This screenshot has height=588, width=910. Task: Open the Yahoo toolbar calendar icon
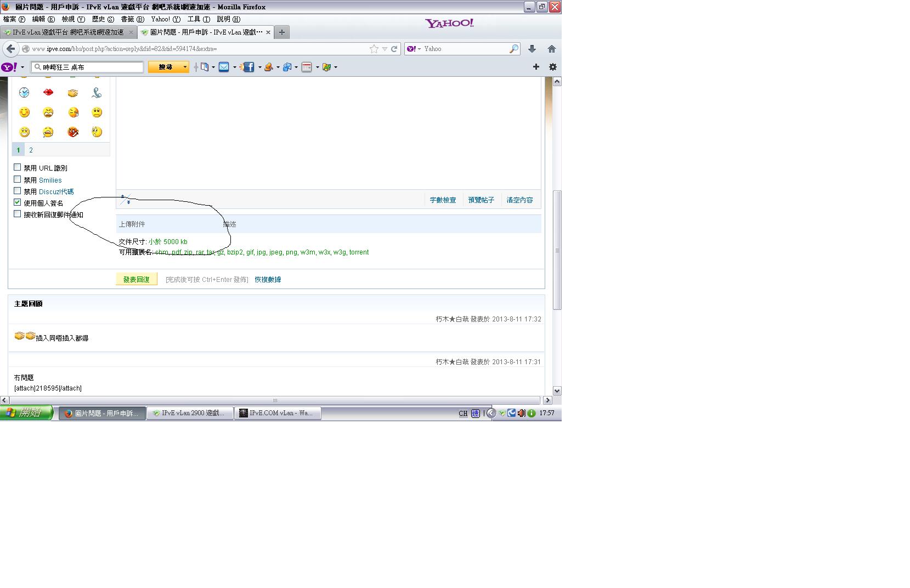[307, 67]
